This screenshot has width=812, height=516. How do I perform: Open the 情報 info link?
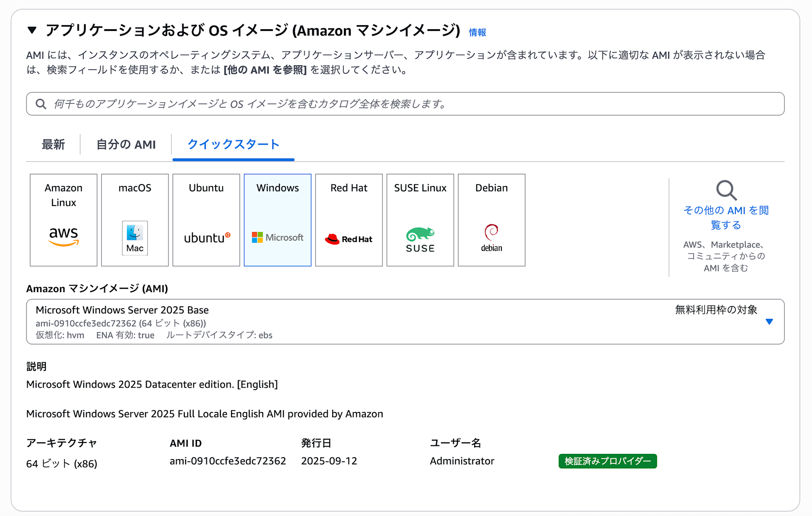click(x=477, y=32)
